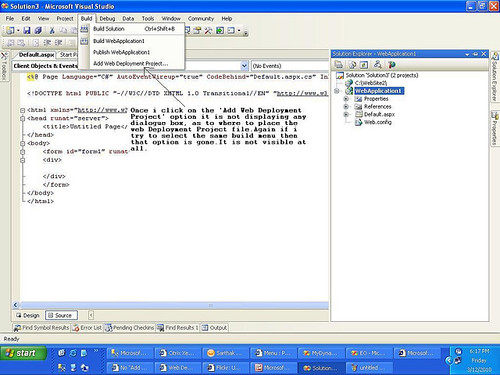Viewport: 500px width, 375px height.
Task: Open the Find Symbol Results tab
Action: [x=41, y=328]
